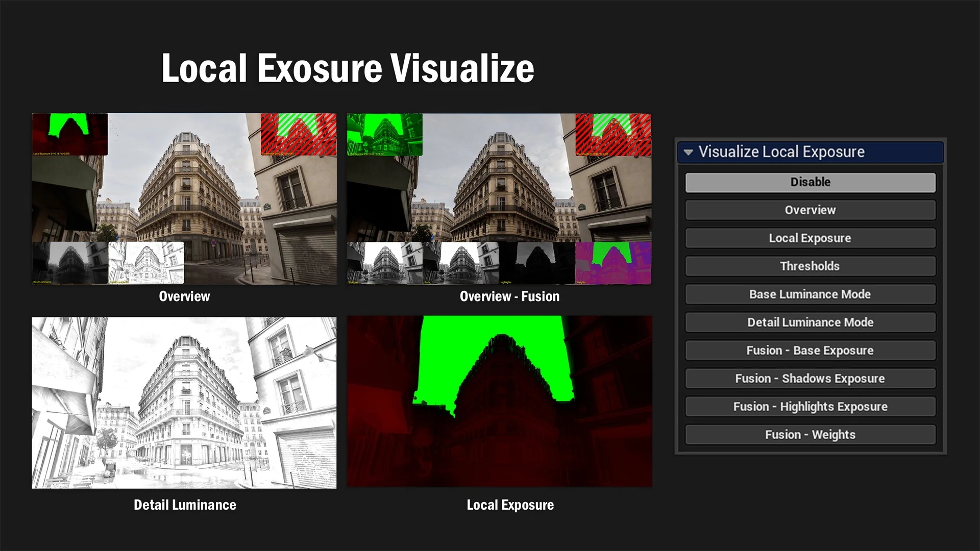Viewport: 980px width, 551px height.
Task: Open the red-green Local Exposure image
Action: [499, 402]
